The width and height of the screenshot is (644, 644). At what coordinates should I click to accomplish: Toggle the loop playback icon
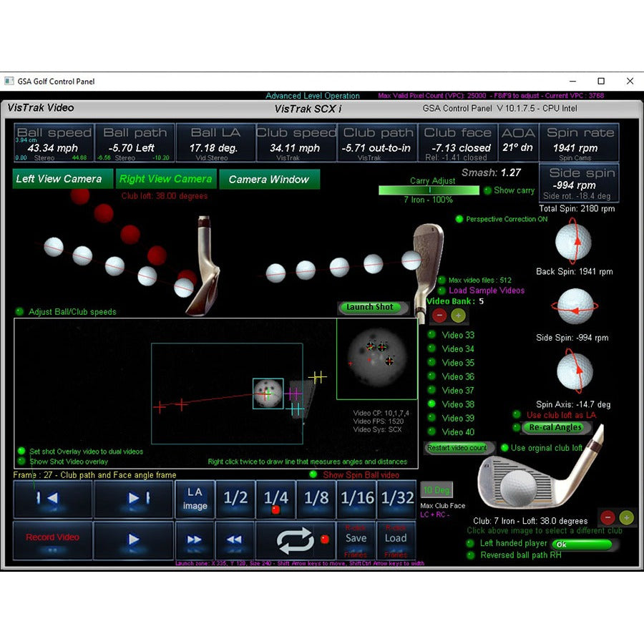[295, 540]
